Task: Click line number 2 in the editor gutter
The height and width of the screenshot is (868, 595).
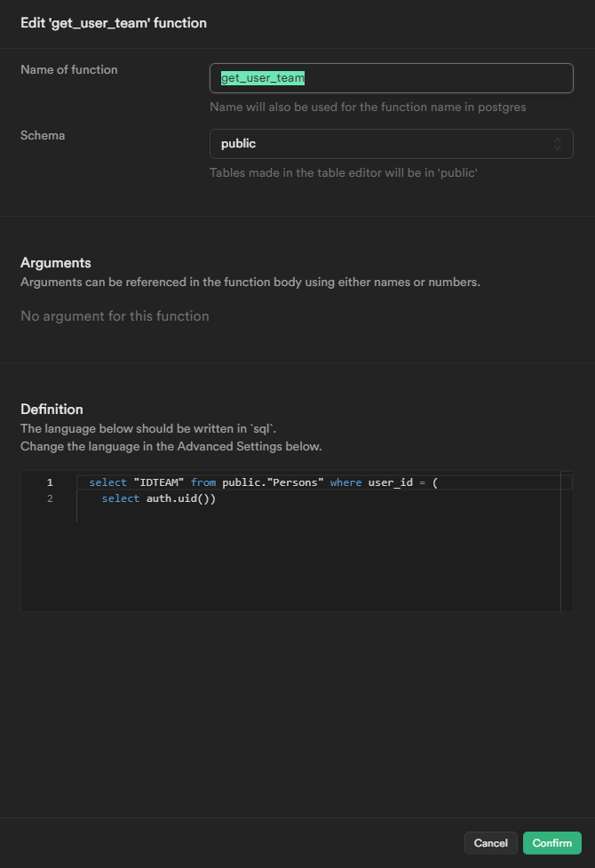Action: [x=50, y=499]
